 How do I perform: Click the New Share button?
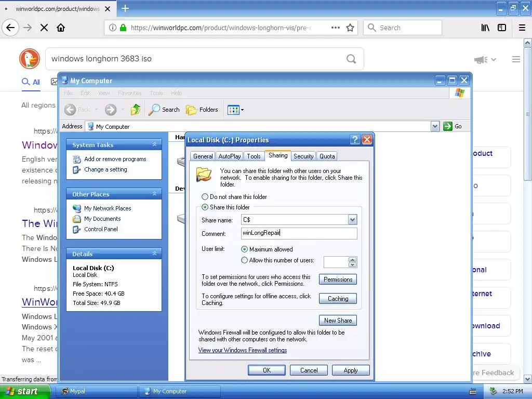click(x=338, y=320)
